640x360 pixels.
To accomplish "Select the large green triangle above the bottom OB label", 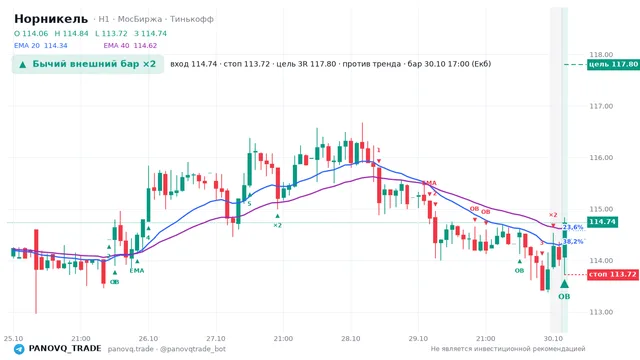I will (564, 284).
